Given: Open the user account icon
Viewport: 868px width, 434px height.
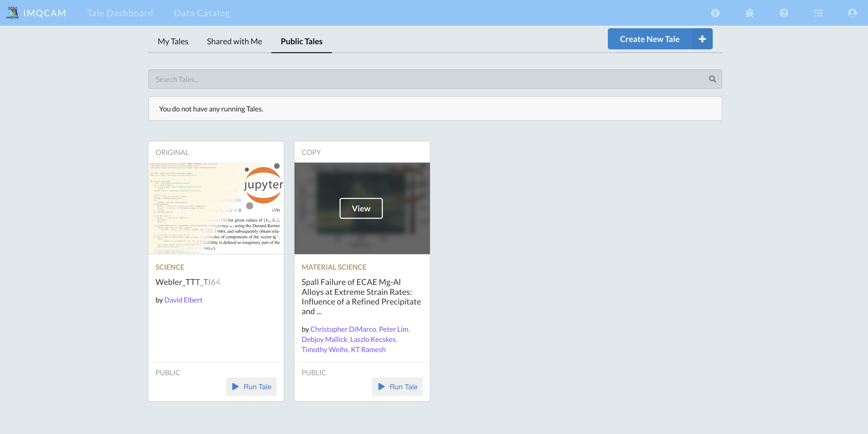Looking at the screenshot, I should pos(852,13).
